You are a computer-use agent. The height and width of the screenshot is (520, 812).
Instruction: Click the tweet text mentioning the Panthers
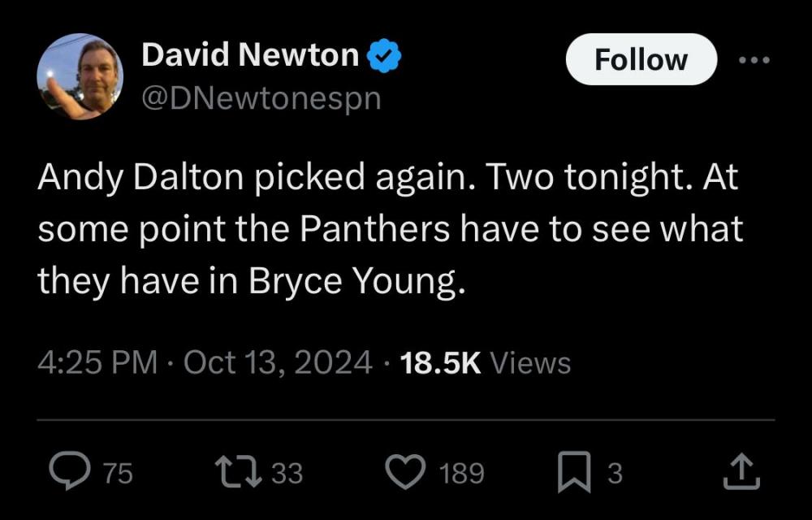pos(390,230)
